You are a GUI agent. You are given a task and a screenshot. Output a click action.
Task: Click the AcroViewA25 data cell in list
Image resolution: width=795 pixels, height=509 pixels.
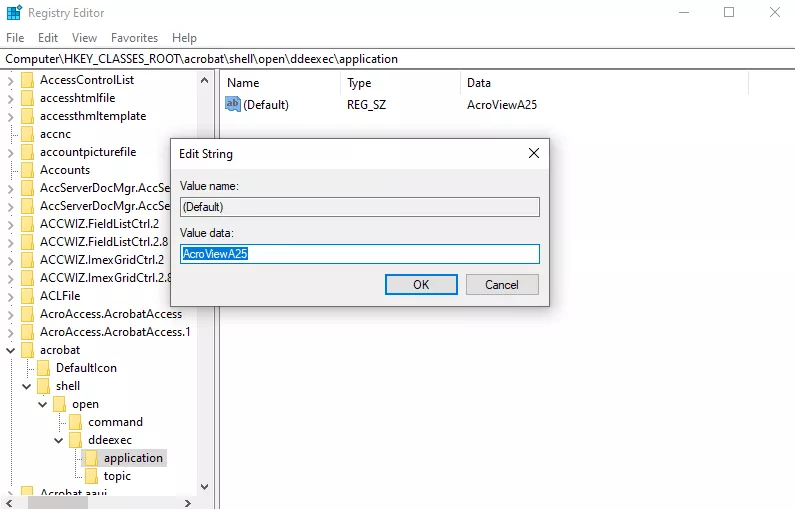point(502,105)
